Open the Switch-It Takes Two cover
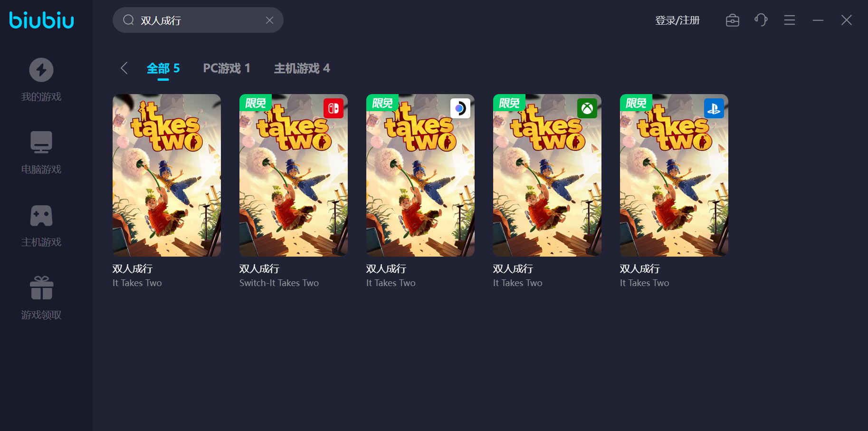The image size is (868, 431). 294,175
